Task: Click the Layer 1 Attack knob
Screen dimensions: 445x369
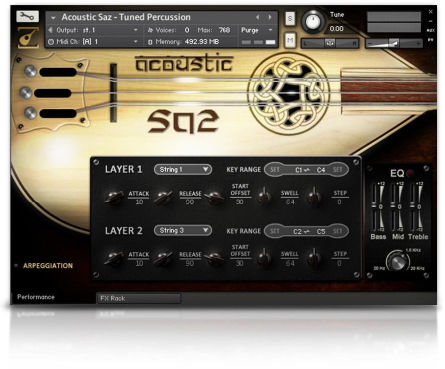Action: [x=114, y=197]
